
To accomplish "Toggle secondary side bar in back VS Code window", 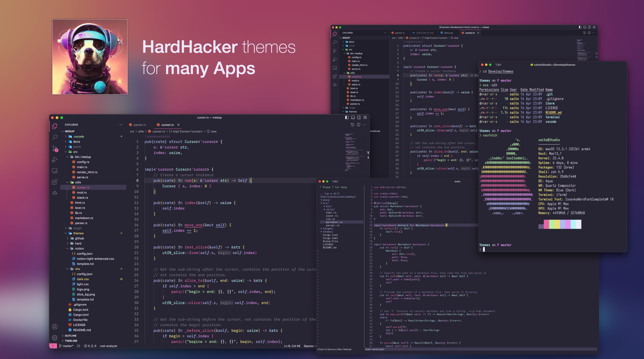I will click(x=589, y=27).
